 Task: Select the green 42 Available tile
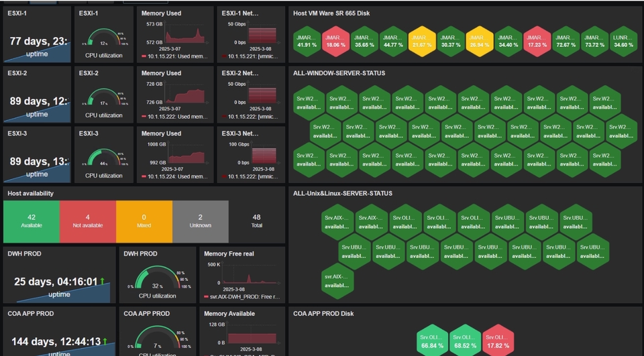32,221
